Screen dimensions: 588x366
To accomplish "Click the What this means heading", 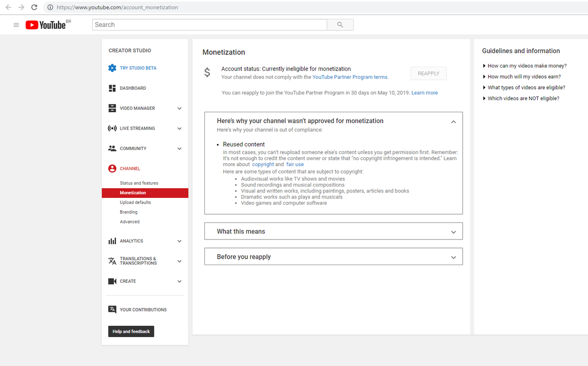I will point(241,231).
